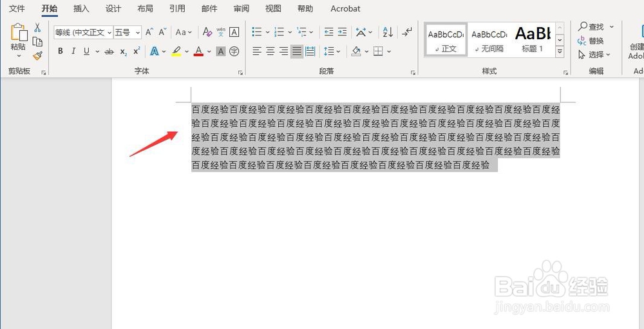Apply distributed alignment
Screen dimensions: 644x329
point(310,52)
